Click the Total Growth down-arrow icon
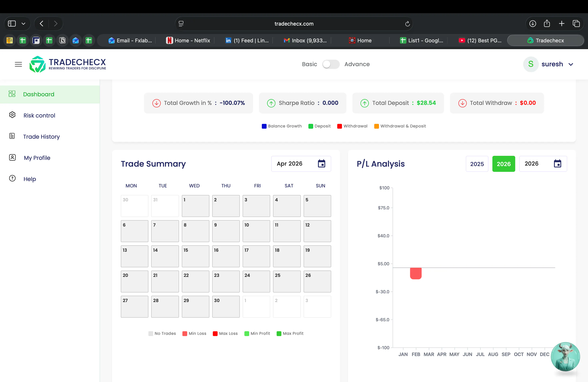The image size is (588, 382). click(156, 103)
